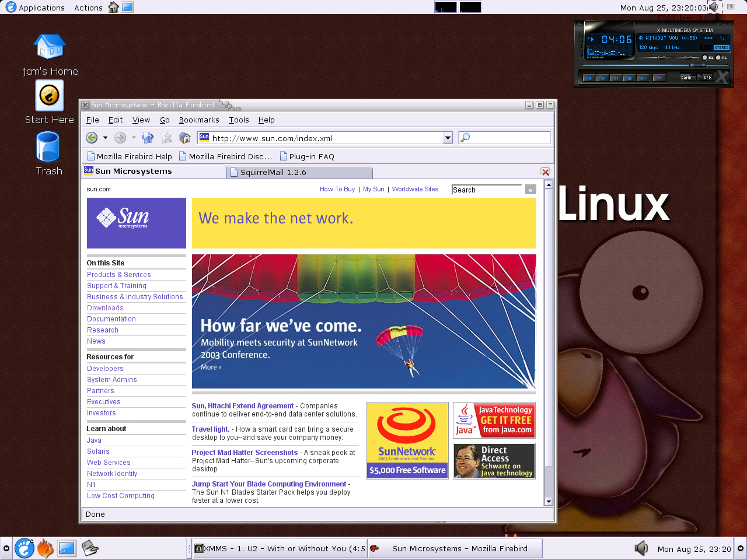This screenshot has width=747, height=560.
Task: Click the Sun site Search input field
Action: click(487, 190)
